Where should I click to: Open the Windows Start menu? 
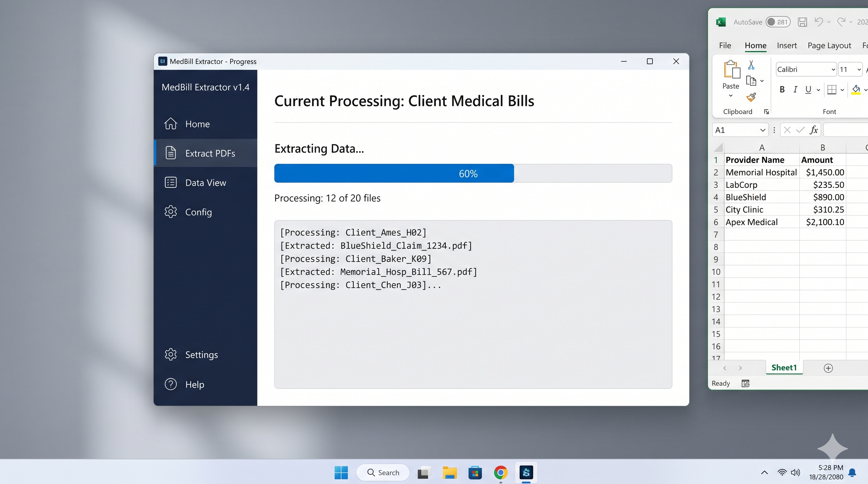click(x=341, y=473)
